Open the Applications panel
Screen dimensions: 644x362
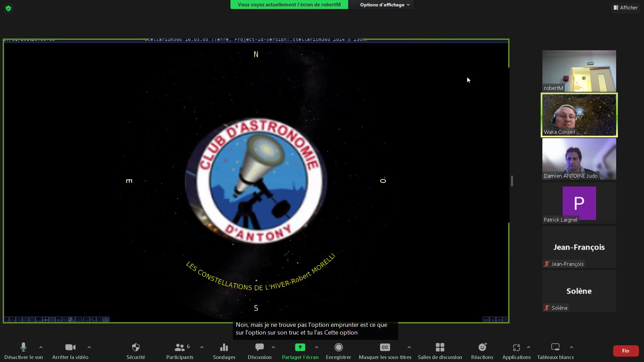coord(517,351)
